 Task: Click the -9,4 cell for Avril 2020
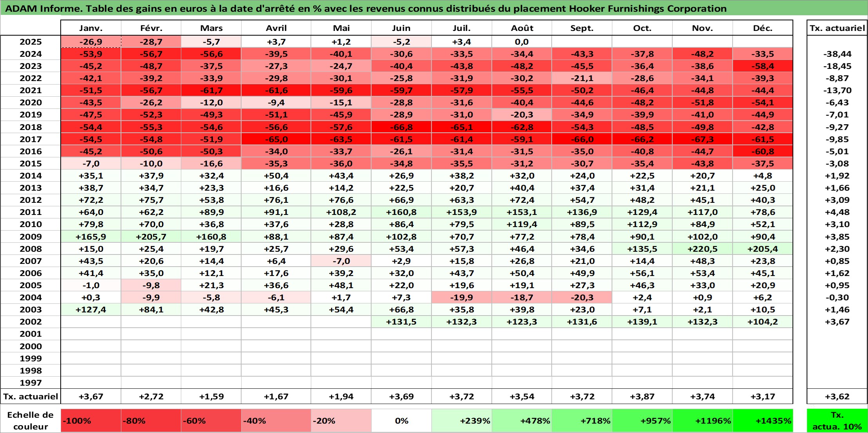click(x=276, y=102)
